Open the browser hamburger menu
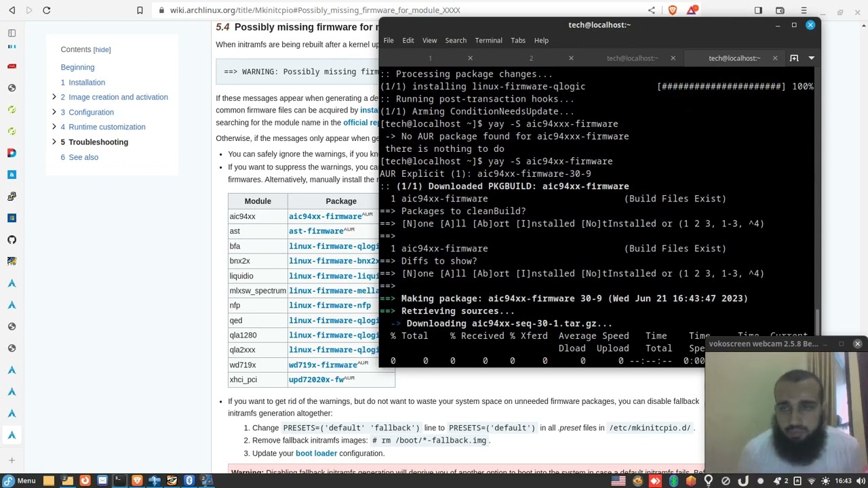Image resolution: width=868 pixels, height=488 pixels. pos(804,10)
